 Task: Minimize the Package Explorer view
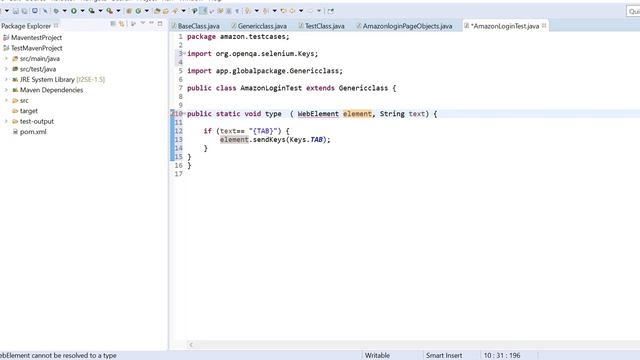151,24
